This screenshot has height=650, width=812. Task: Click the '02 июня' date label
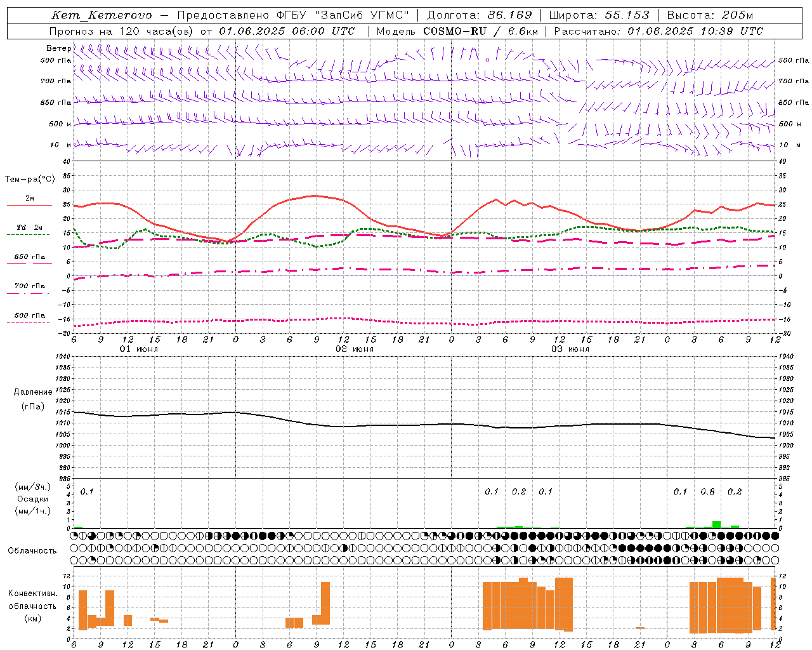[355, 349]
